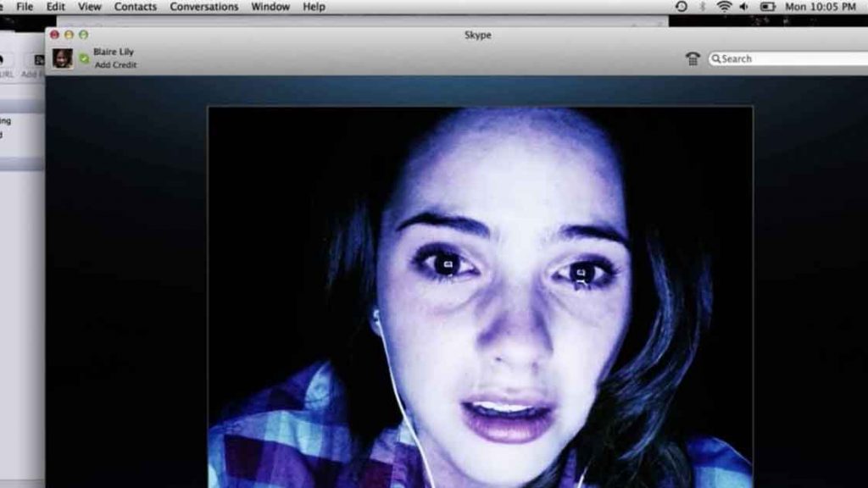Minimize the Skype window with yellow button
The width and height of the screenshot is (868, 488).
tap(69, 34)
